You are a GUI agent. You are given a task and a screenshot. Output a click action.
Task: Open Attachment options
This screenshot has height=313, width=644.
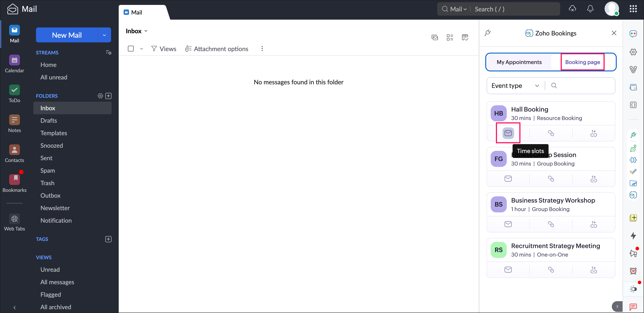(217, 49)
